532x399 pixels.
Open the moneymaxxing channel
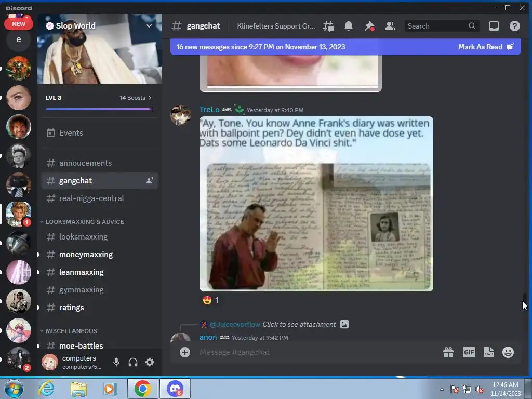[99, 255]
